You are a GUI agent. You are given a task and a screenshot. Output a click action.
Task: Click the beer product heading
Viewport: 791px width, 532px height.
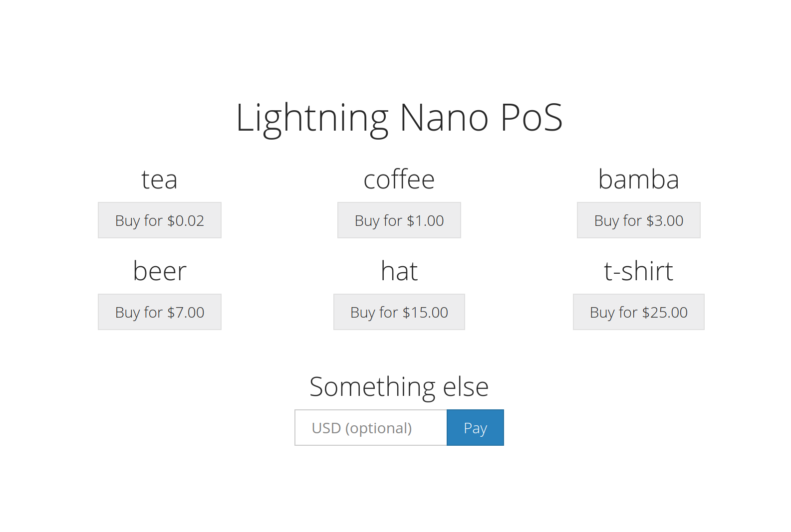click(160, 271)
